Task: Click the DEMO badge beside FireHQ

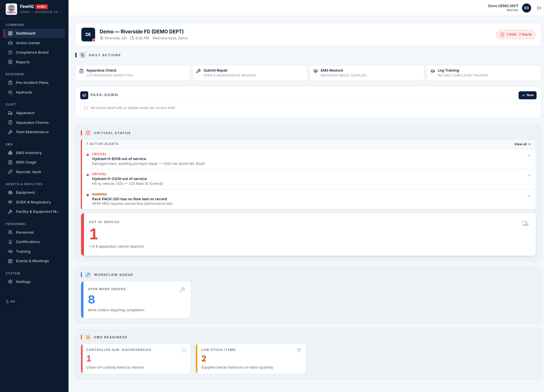Action: (x=42, y=7)
